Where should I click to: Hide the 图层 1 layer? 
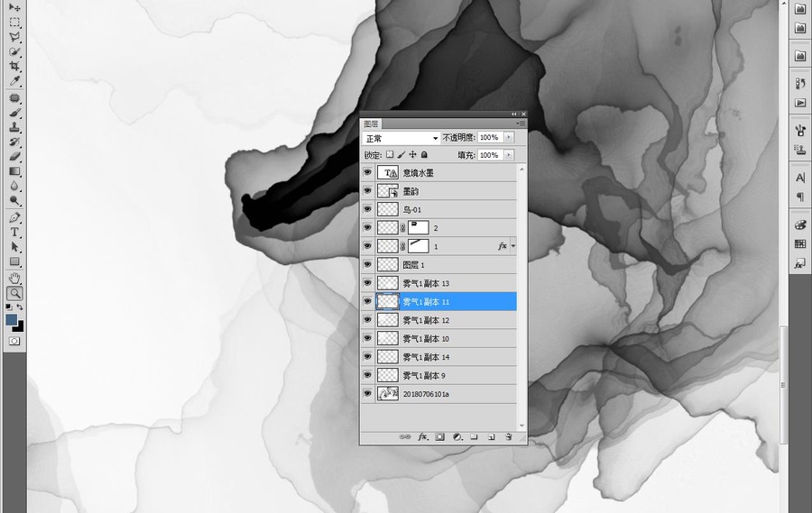point(367,264)
